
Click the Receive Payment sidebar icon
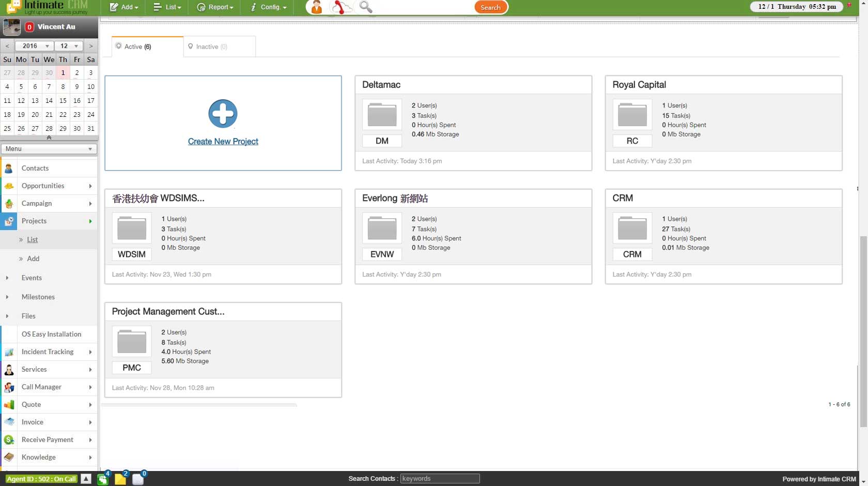click(9, 440)
